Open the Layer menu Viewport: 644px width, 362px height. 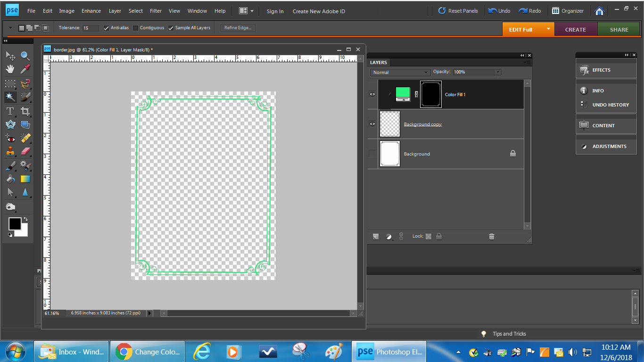pyautogui.click(x=115, y=11)
